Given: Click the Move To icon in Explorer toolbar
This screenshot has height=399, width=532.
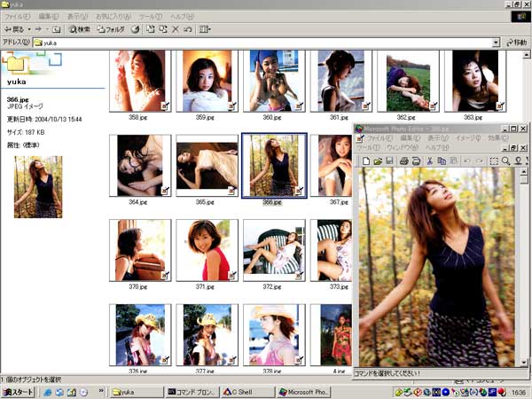Looking at the screenshot, I should click(x=151, y=29).
